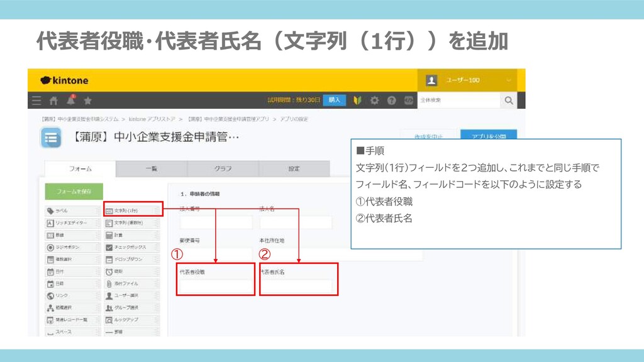Open help via the question mark icon
This screenshot has height=362, width=644.
click(391, 100)
